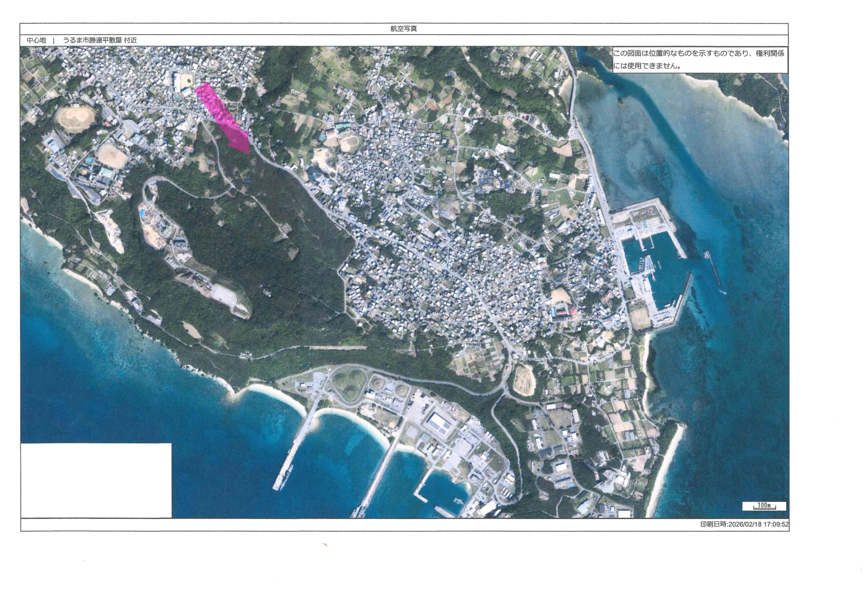
Task: Click the blank white box at bottom left
Action: click(96, 480)
